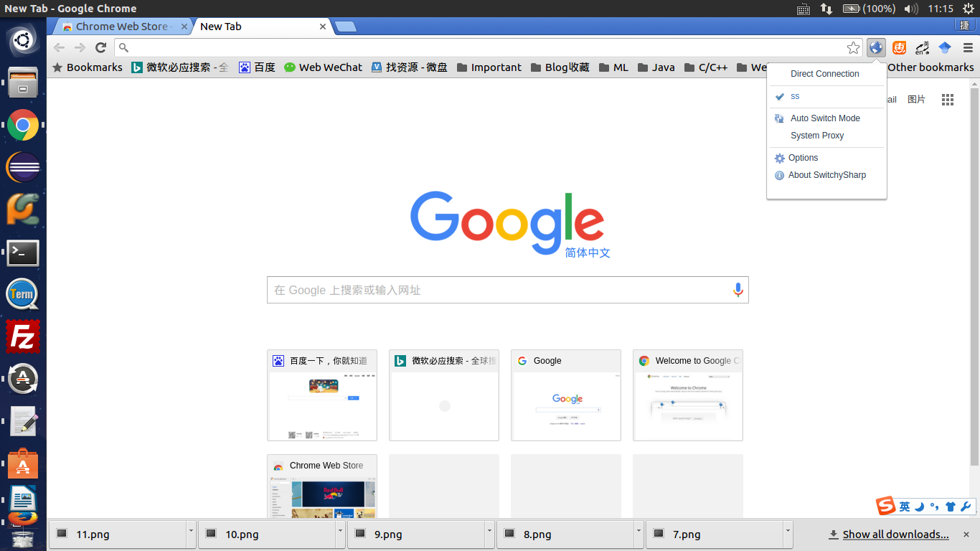Click the volume indicator in top panel
980x551 pixels.
[910, 9]
